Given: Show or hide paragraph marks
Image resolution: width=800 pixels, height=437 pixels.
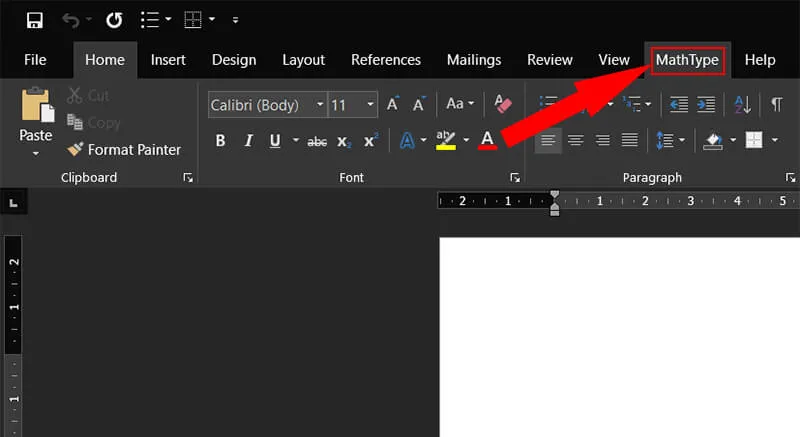Looking at the screenshot, I should coord(776,104).
